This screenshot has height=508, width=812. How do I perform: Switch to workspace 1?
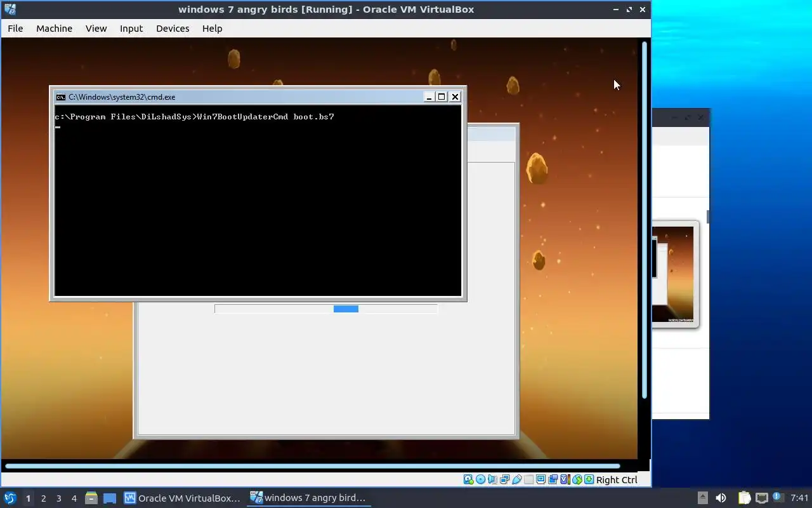[x=28, y=498]
